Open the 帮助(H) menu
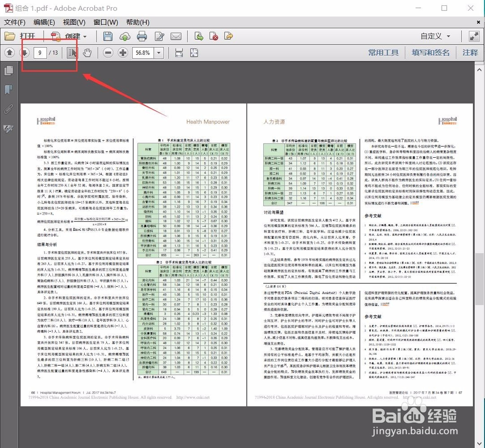Image resolution: width=485 pixels, height=448 pixels. pos(138,22)
